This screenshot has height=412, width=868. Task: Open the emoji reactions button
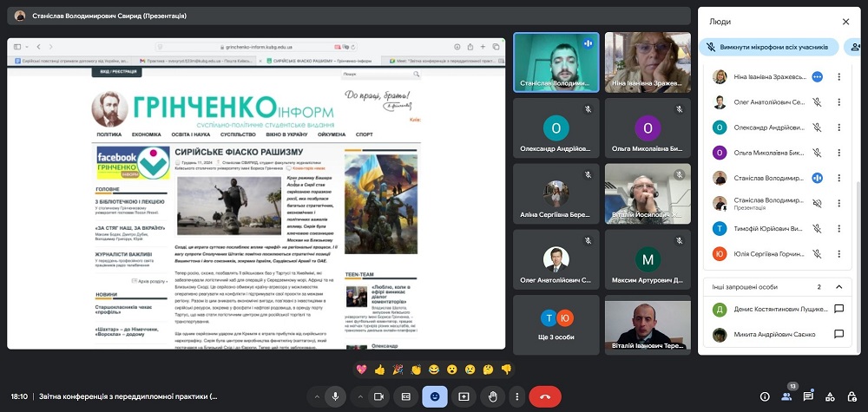point(434,396)
